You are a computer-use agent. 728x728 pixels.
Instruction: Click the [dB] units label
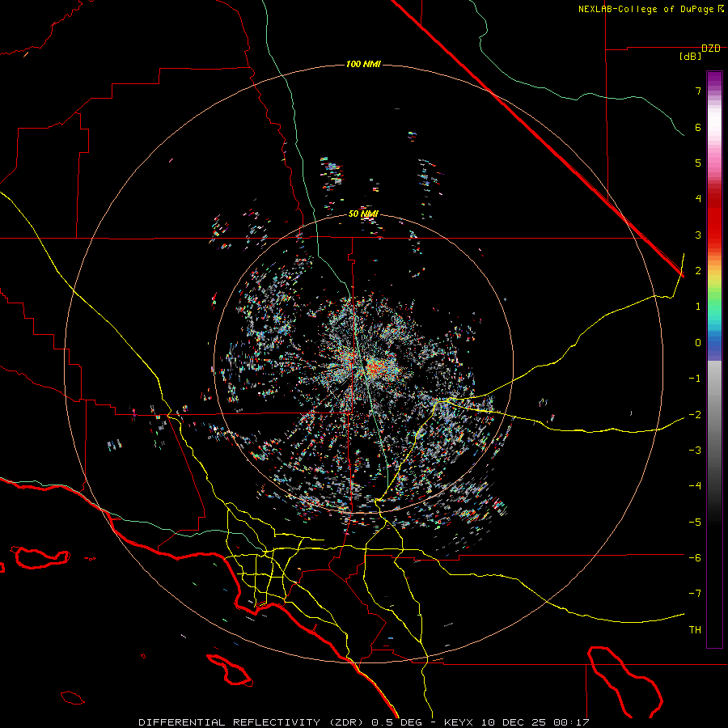click(x=690, y=57)
